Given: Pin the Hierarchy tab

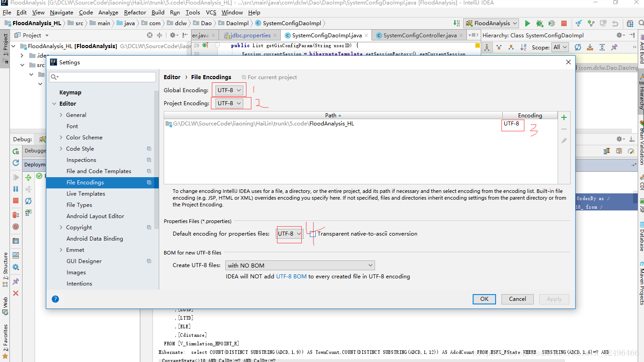Looking at the screenshot, I should pyautogui.click(x=614, y=47).
